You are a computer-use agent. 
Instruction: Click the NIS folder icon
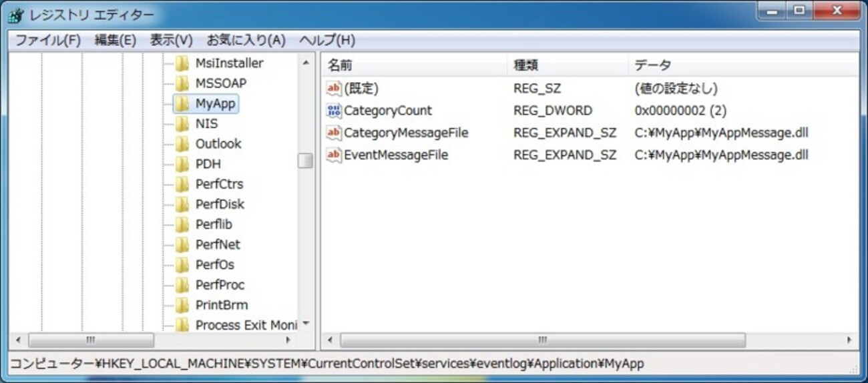coord(182,123)
